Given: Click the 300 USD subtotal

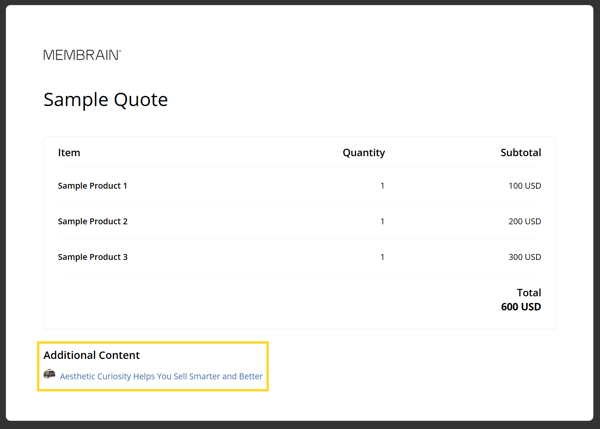Looking at the screenshot, I should click(524, 257).
